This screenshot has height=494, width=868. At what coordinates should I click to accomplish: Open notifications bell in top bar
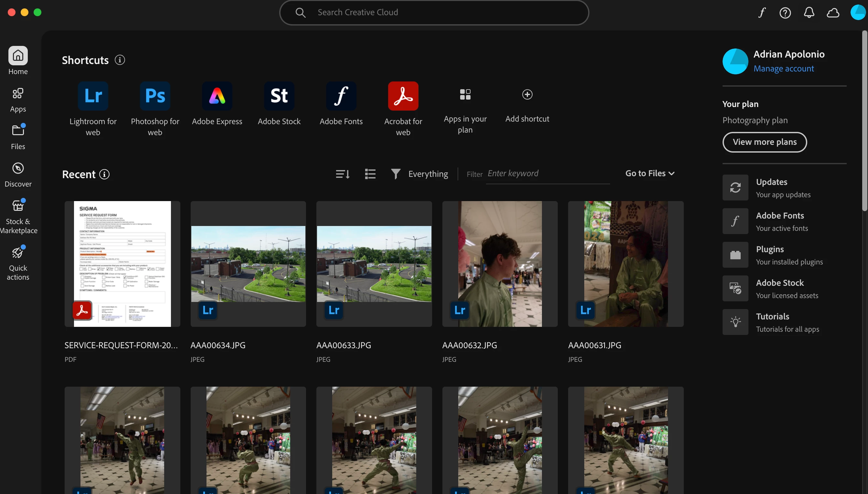[x=809, y=13]
